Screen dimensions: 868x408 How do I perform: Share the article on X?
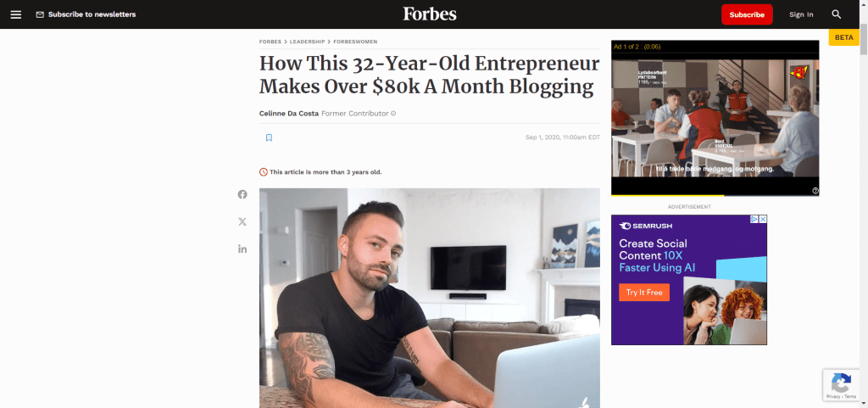coord(242,221)
